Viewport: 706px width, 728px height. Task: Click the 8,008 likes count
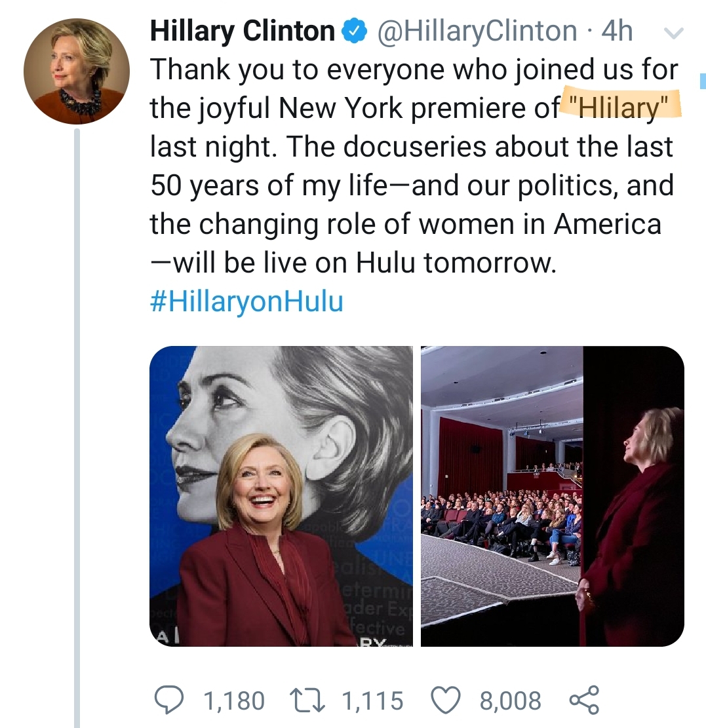click(511, 700)
